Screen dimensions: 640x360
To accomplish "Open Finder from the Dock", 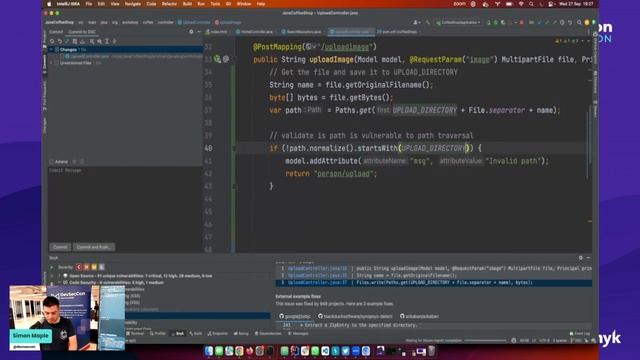I will [x=209, y=351].
